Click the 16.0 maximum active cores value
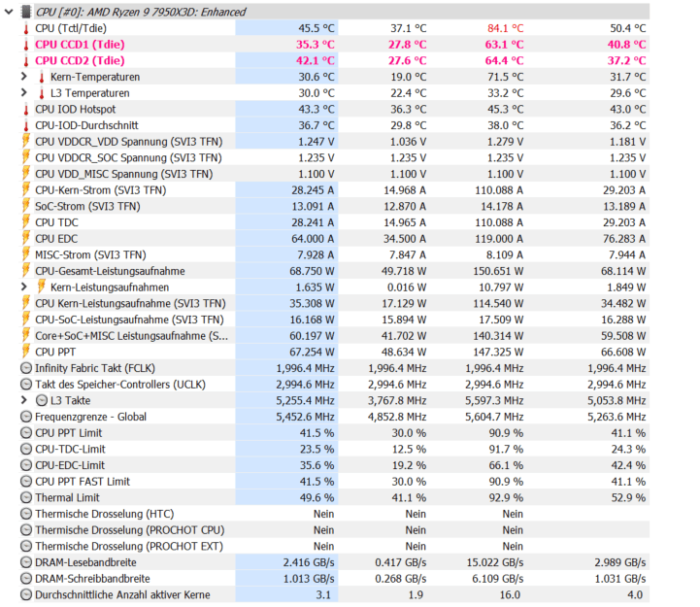The width and height of the screenshot is (700, 607). 510,595
